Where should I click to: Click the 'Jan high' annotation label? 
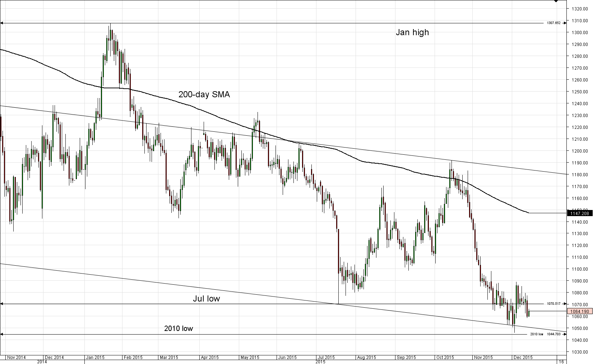coord(412,32)
